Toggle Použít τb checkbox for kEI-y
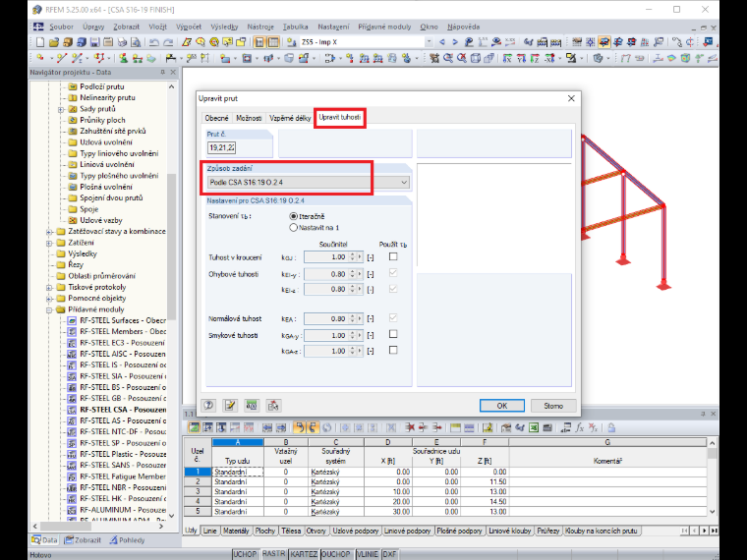The width and height of the screenshot is (747, 560). [393, 273]
